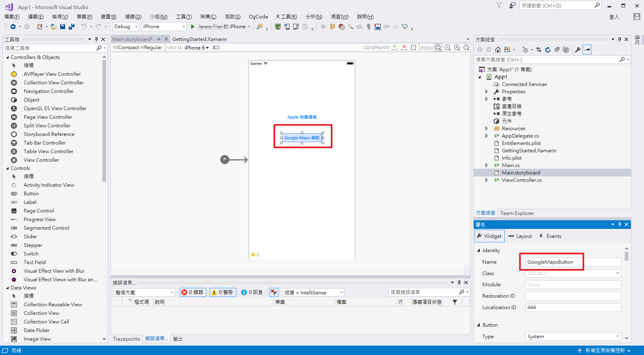
Task: Zoom to fit in the designer
Action: [x=438, y=47]
